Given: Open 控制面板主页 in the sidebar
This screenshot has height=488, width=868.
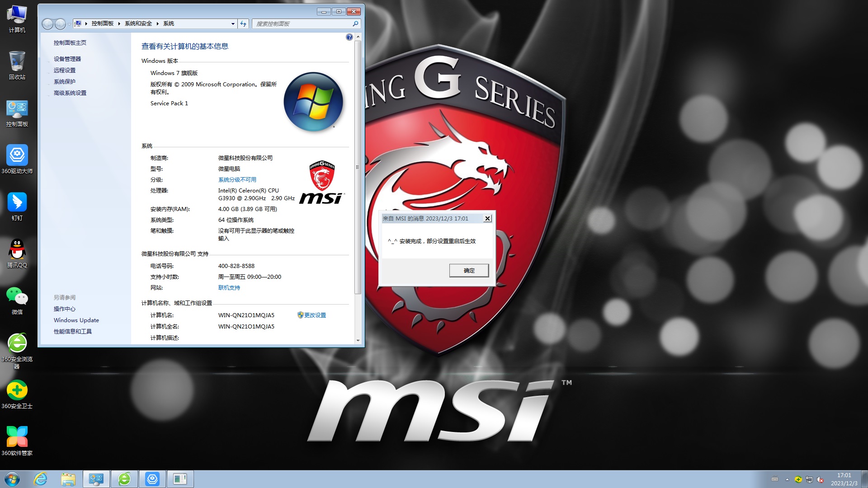Looking at the screenshot, I should (x=70, y=43).
